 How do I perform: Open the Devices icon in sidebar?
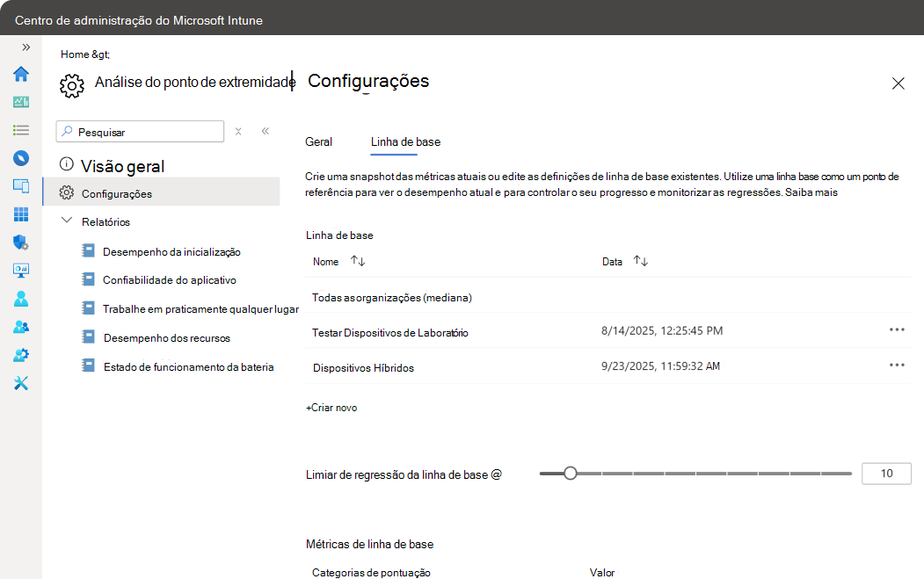(20, 186)
